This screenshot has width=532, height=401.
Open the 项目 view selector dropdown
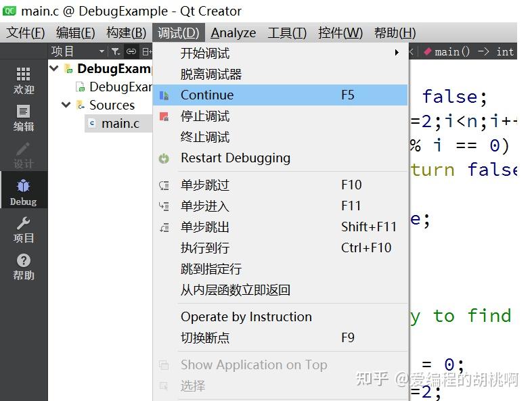(x=78, y=51)
